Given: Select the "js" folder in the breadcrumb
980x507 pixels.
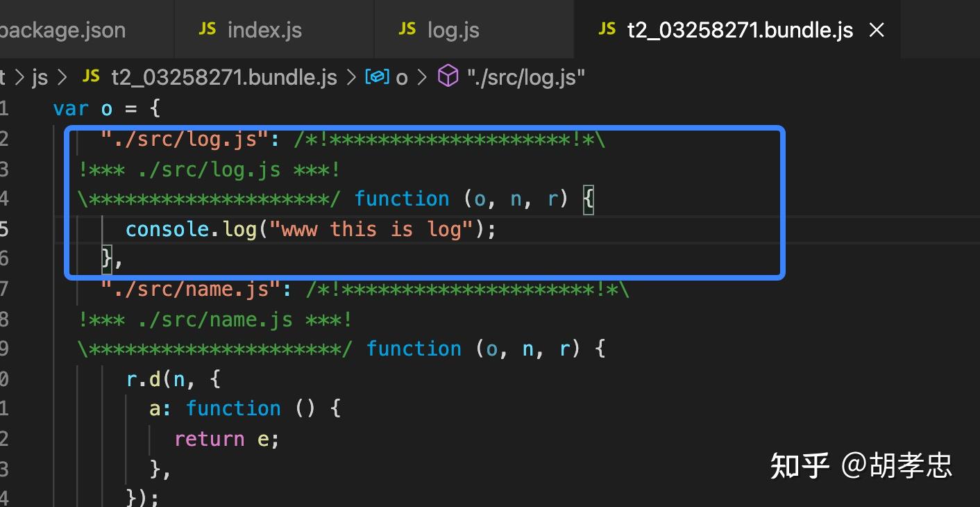Looking at the screenshot, I should (40, 76).
